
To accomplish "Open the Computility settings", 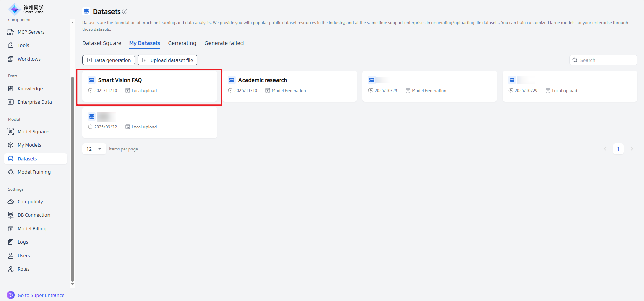I will (30, 202).
